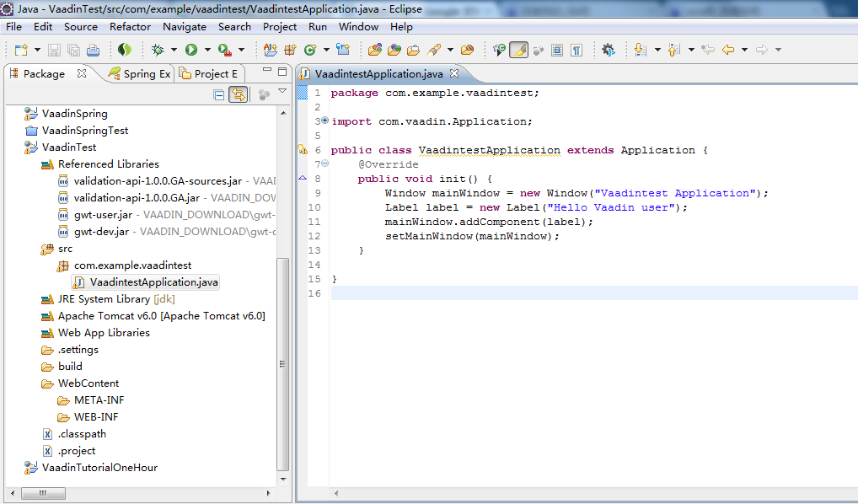Toggle Block Selection Mode icon

[x=557, y=50]
